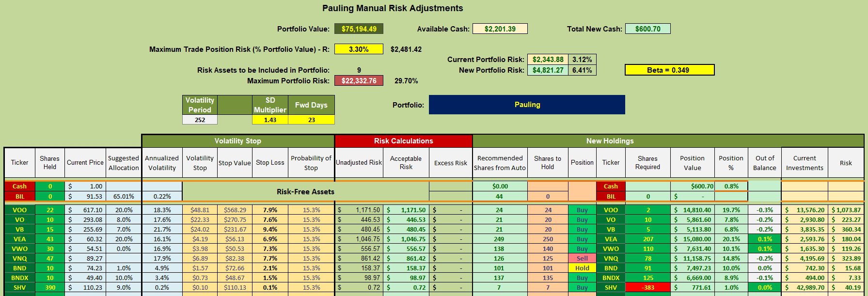The width and height of the screenshot is (868, 296).
Task: Select VO current price 293.08
Action: 85,220
